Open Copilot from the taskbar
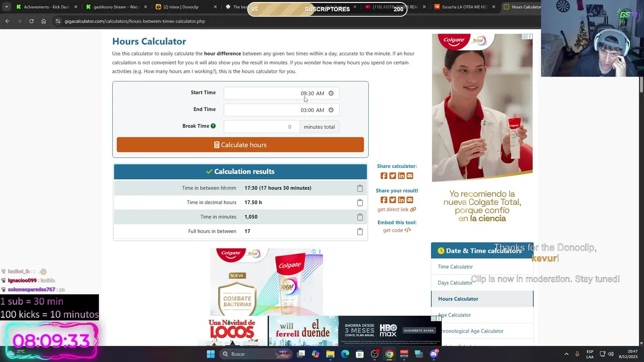The width and height of the screenshot is (644, 362). tap(315, 354)
